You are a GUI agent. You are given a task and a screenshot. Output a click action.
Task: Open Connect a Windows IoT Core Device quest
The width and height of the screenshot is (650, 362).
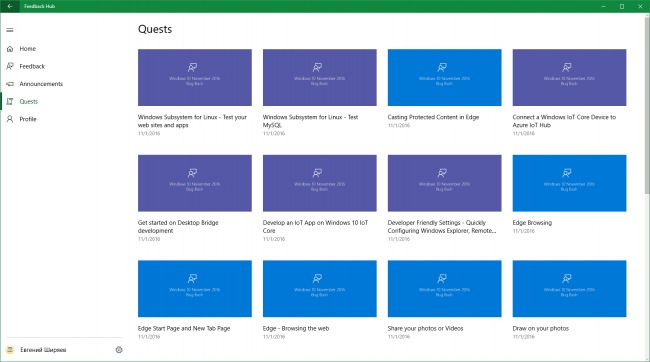click(569, 78)
